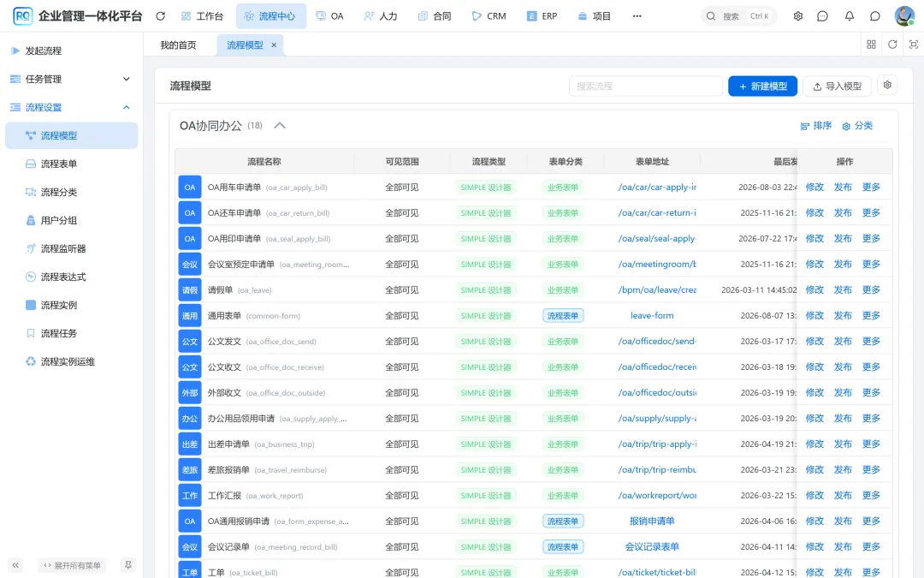Expand the 任务管理 menu
The image size is (924, 578).
(71, 79)
